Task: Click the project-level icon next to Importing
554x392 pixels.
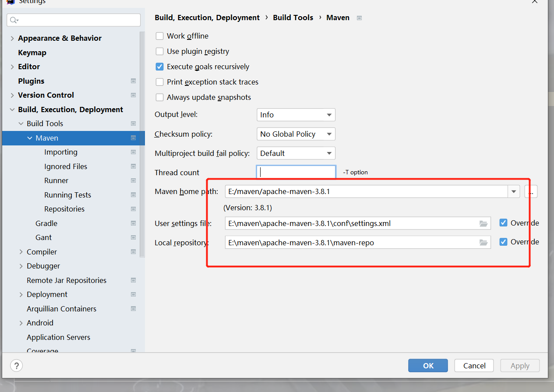Action: point(133,152)
